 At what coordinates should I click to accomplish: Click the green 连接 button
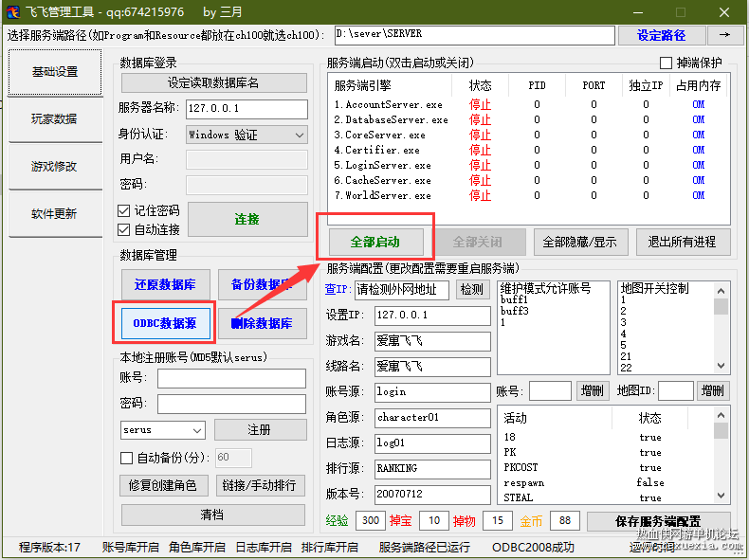click(x=247, y=219)
